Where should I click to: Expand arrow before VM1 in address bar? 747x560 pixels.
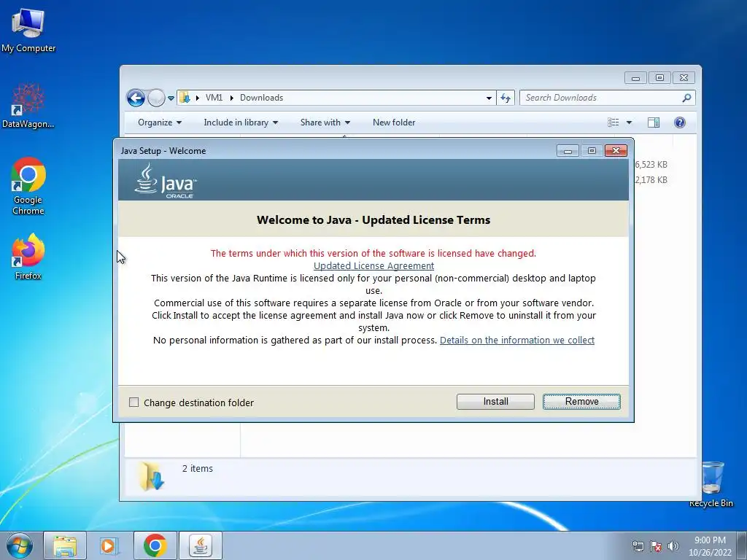(198, 98)
